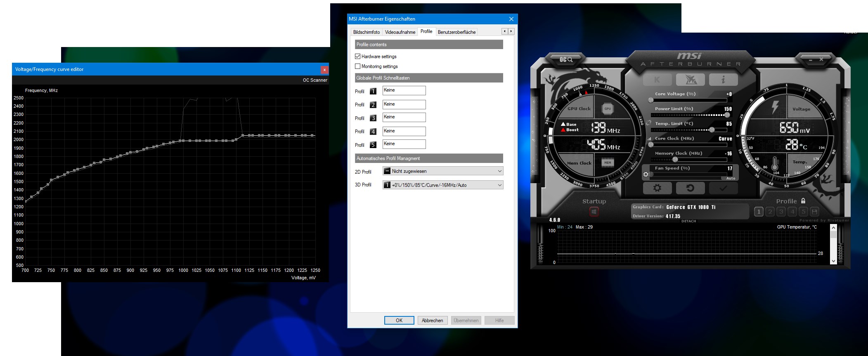Minimize the Afterburner main window
This screenshot has height=356, width=868.
[811, 60]
